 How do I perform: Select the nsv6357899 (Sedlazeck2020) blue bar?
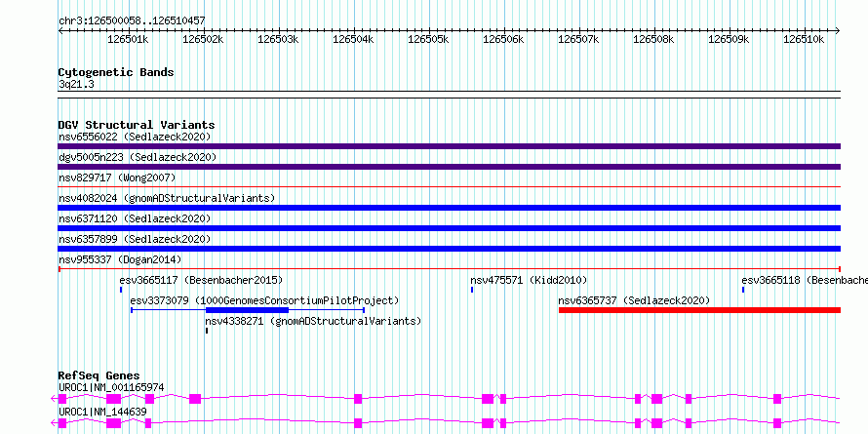point(449,249)
